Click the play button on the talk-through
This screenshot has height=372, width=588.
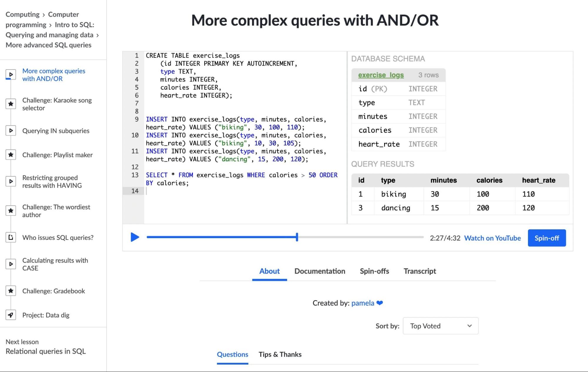click(x=135, y=237)
